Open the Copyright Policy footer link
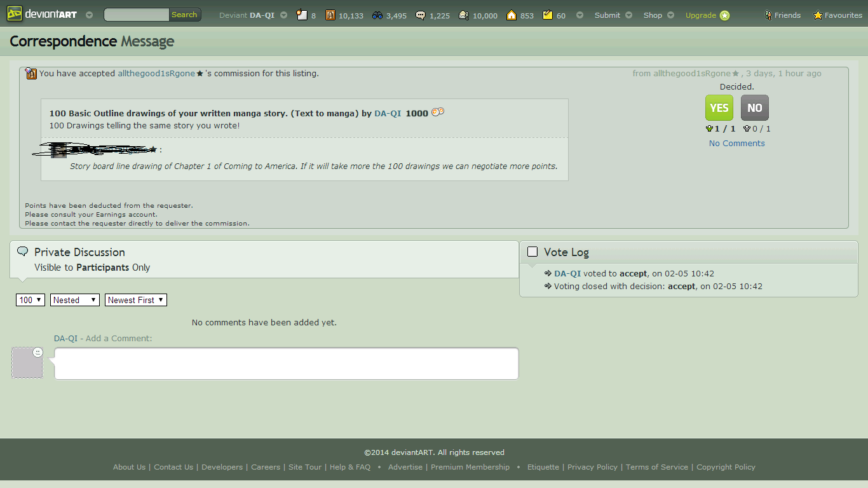 (x=726, y=467)
